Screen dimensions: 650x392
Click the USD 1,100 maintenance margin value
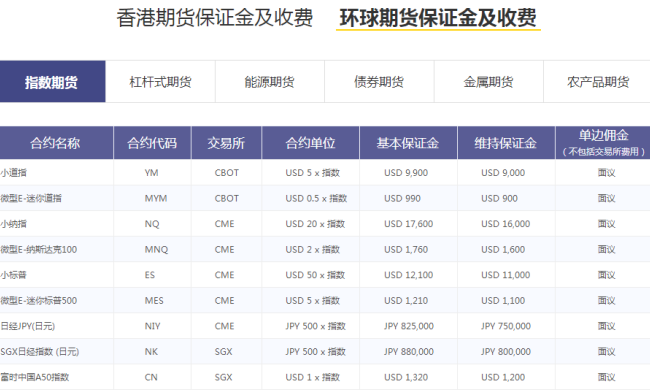(x=503, y=301)
